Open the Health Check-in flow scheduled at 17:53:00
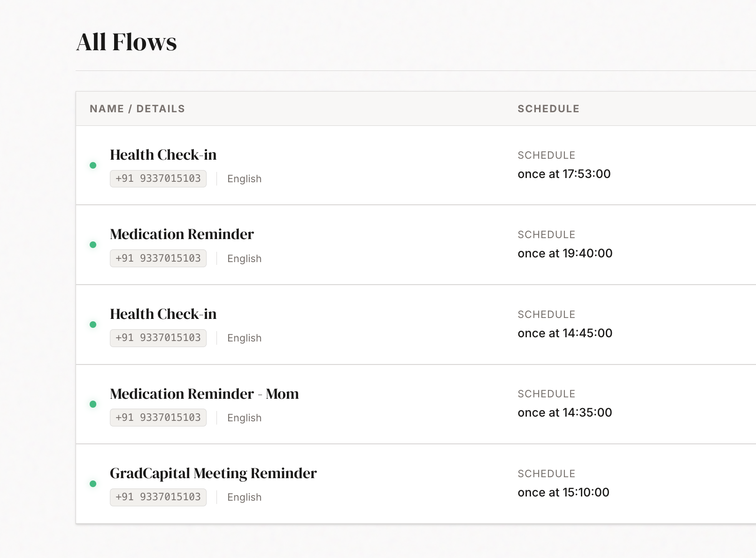This screenshot has height=558, width=756. point(163,155)
